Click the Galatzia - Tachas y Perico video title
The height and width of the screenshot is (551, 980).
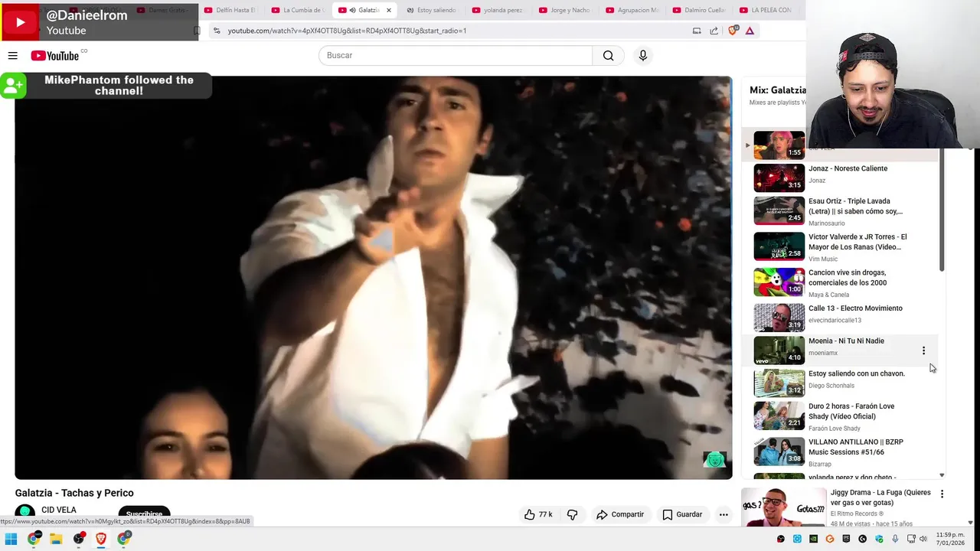click(74, 493)
